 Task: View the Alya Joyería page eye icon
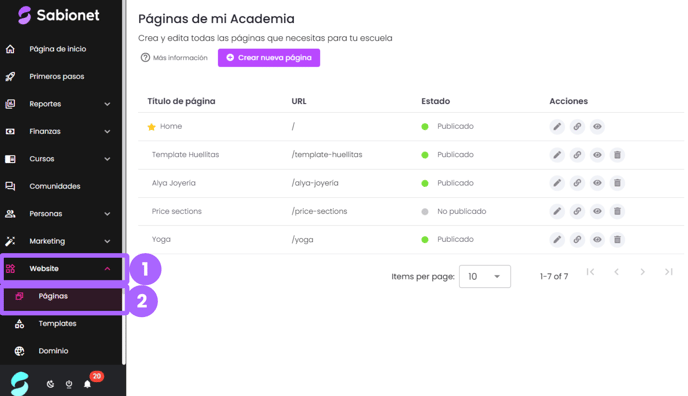coord(597,183)
